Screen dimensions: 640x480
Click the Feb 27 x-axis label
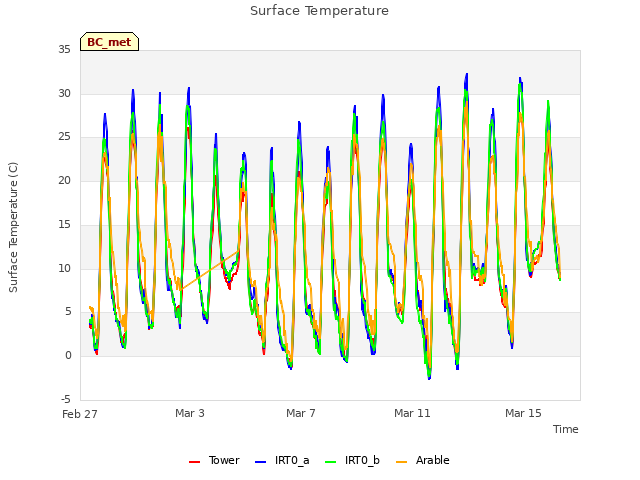click(x=80, y=414)
